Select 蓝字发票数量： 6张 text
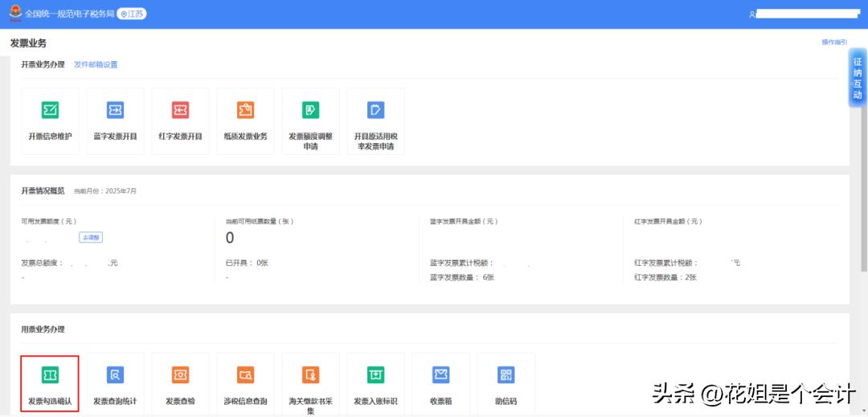The width and height of the screenshot is (868, 417). click(462, 277)
